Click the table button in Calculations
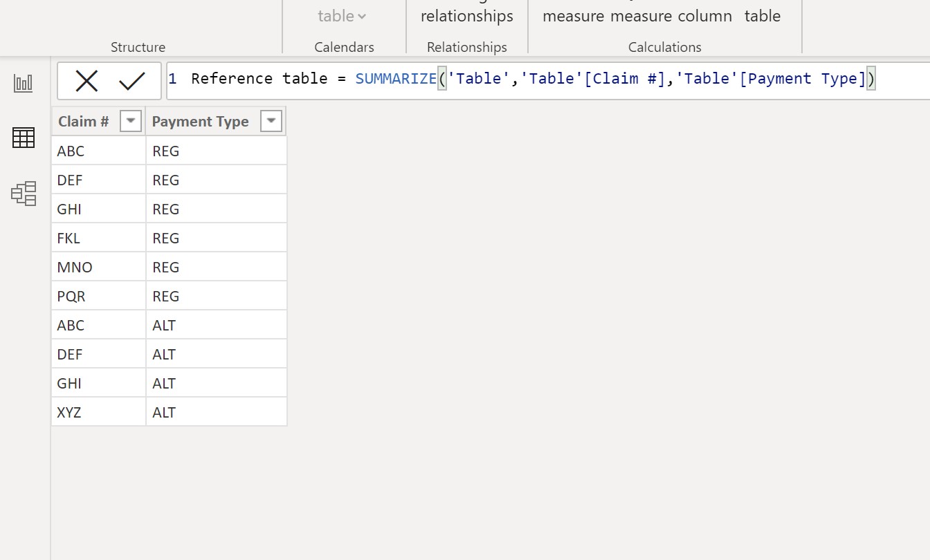Screen dimensions: 930x560 [x=763, y=16]
